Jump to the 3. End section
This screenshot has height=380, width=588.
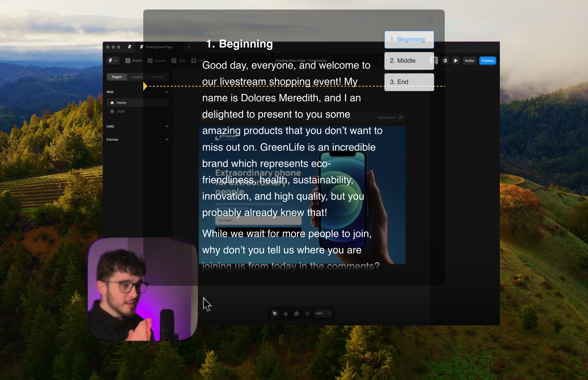(x=409, y=82)
